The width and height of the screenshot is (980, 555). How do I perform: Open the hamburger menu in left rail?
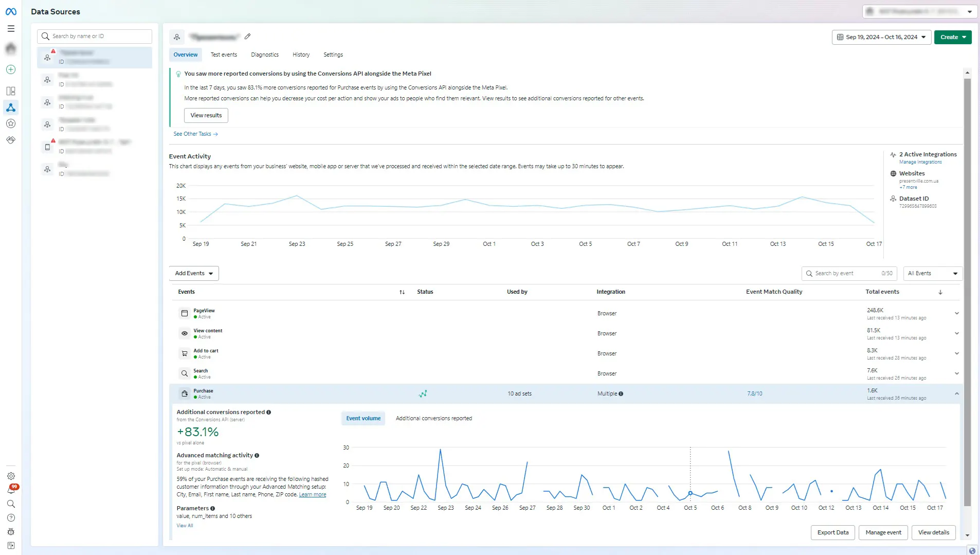coord(11,29)
